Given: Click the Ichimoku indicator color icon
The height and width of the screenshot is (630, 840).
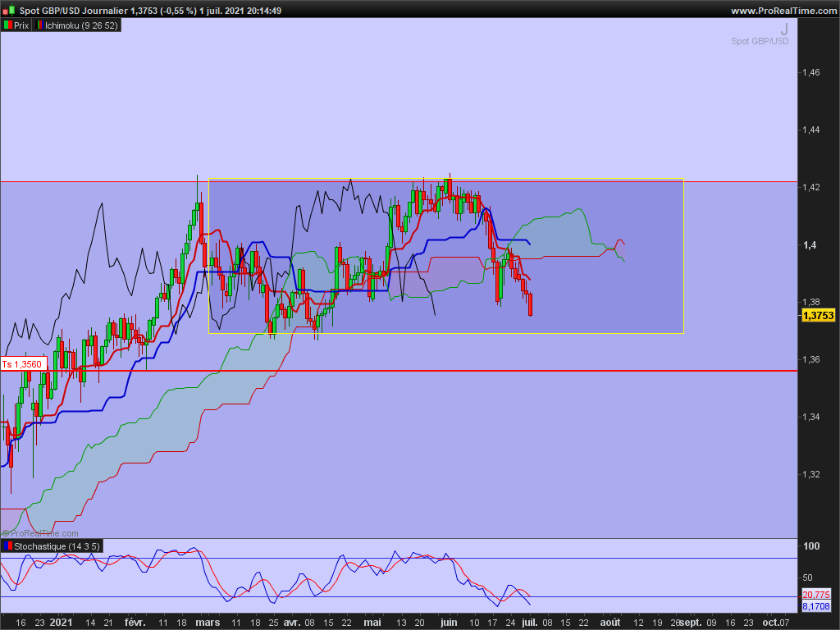Looking at the screenshot, I should pos(39,25).
